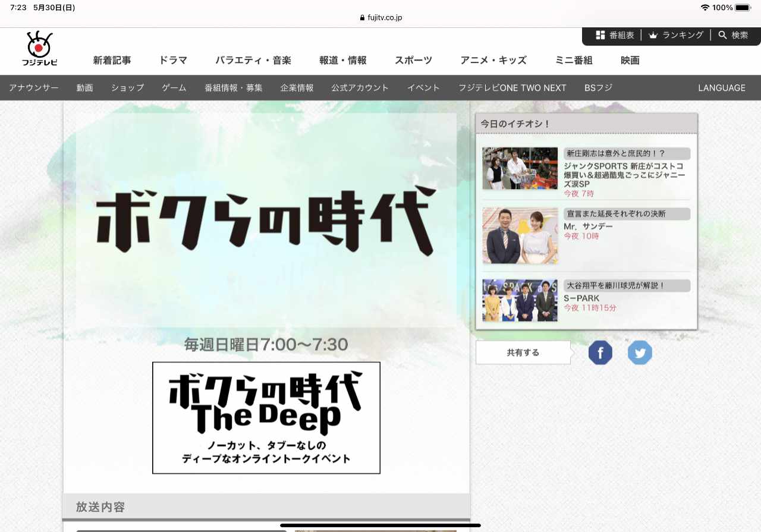The image size is (761, 532).
Task: Click the 共有する share label
Action: coord(523,352)
